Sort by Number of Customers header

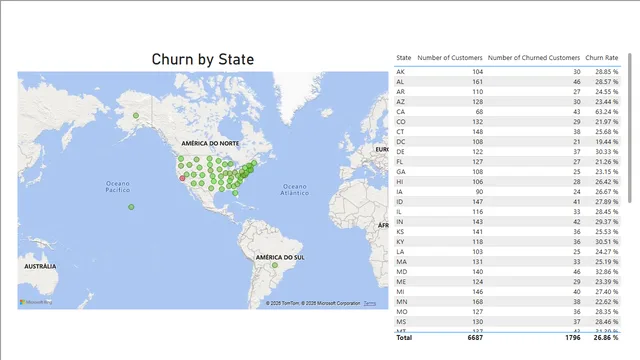pos(450,58)
